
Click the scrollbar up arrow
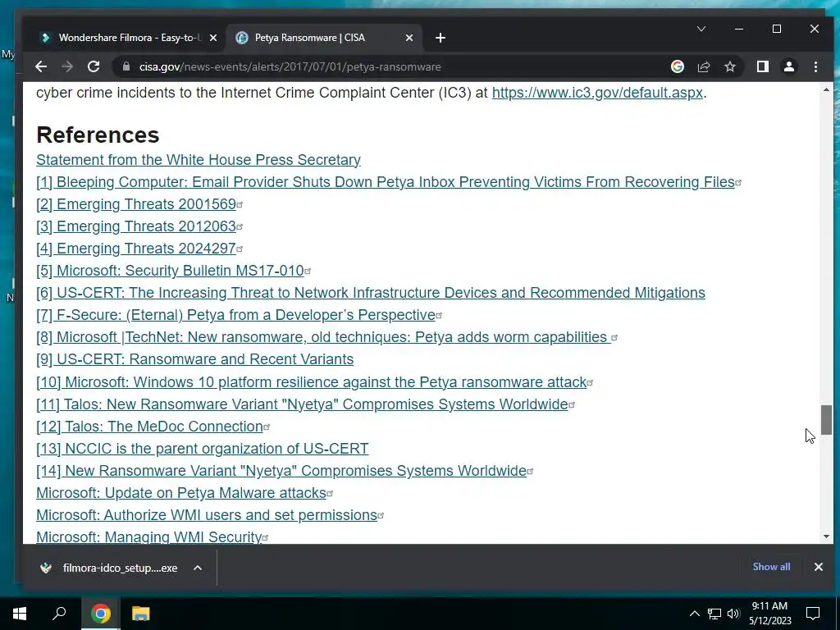tap(826, 89)
